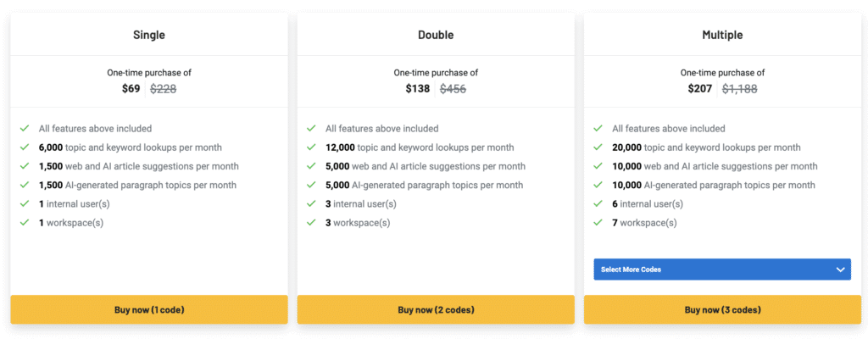Click checkmark beside 6 internal user(s)

[599, 204]
